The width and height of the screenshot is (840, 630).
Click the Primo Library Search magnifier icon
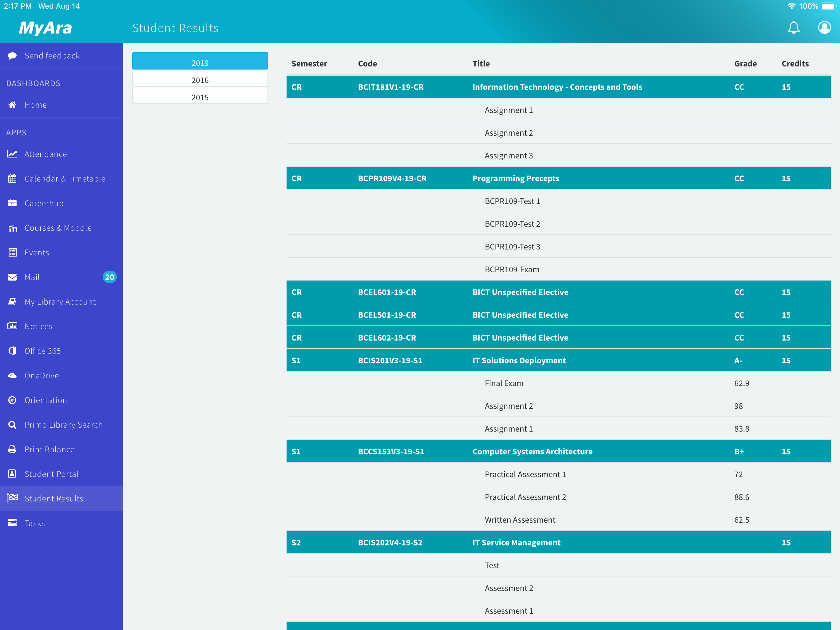(12, 425)
